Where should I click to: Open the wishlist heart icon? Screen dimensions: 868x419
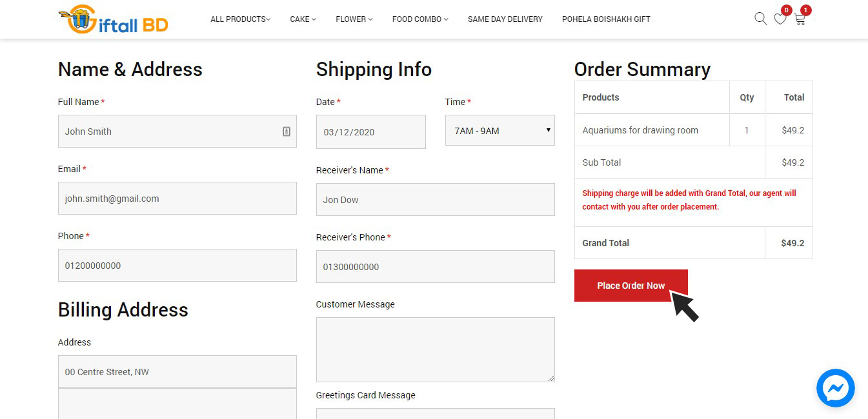tap(780, 19)
